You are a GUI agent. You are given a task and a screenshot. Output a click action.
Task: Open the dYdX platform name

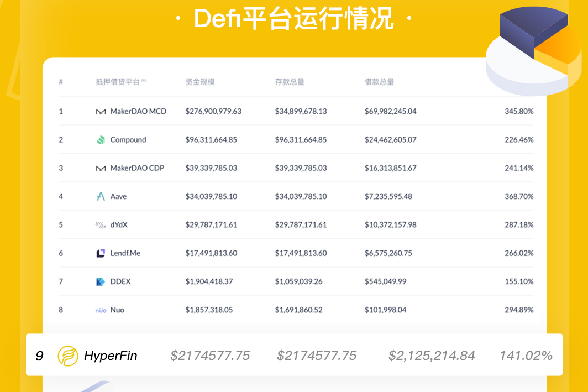coord(119,224)
